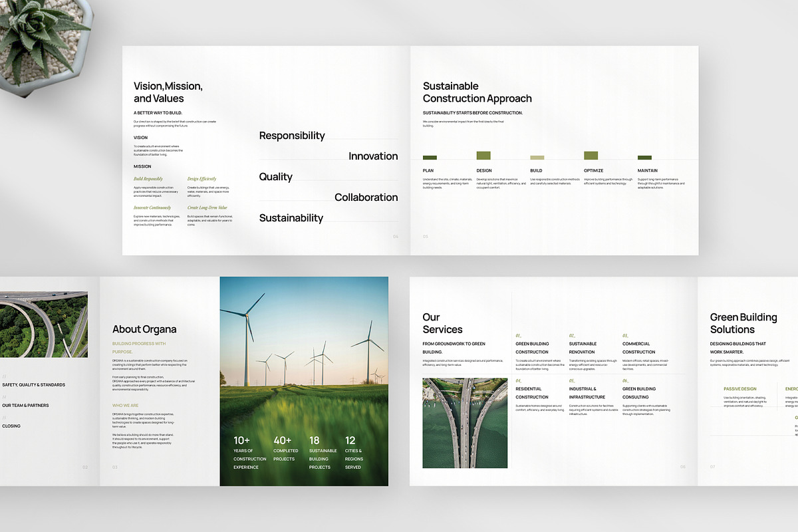
Task: Select "SUSTAINABILITY STARTS BEFORE CONSTRUCTION." subtitle
Action: (473, 113)
